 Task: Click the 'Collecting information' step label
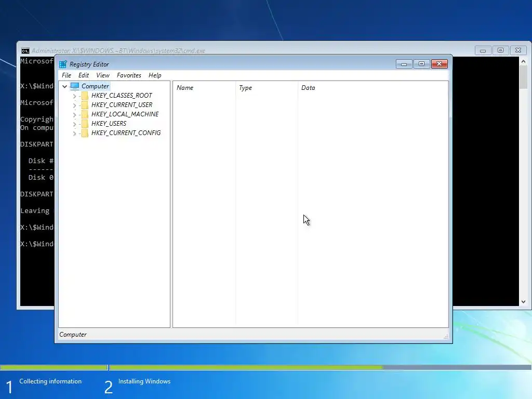point(50,381)
